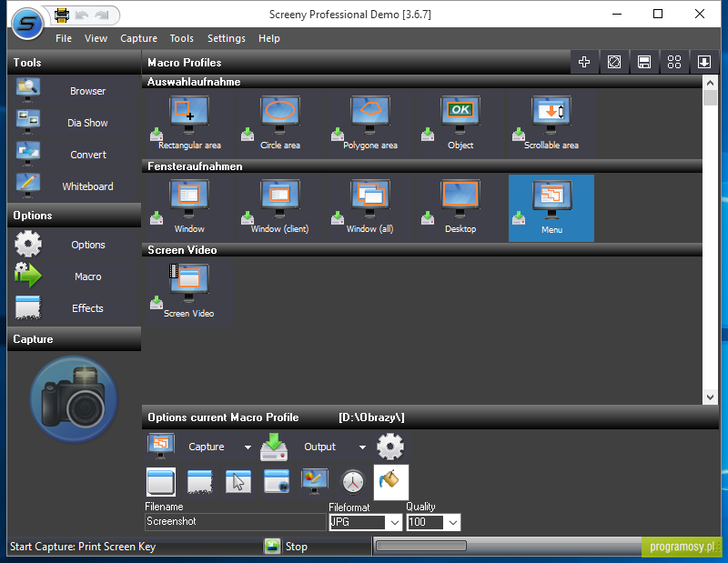Click the Screeny S logo button
This screenshot has width=728, height=563.
[x=27, y=24]
